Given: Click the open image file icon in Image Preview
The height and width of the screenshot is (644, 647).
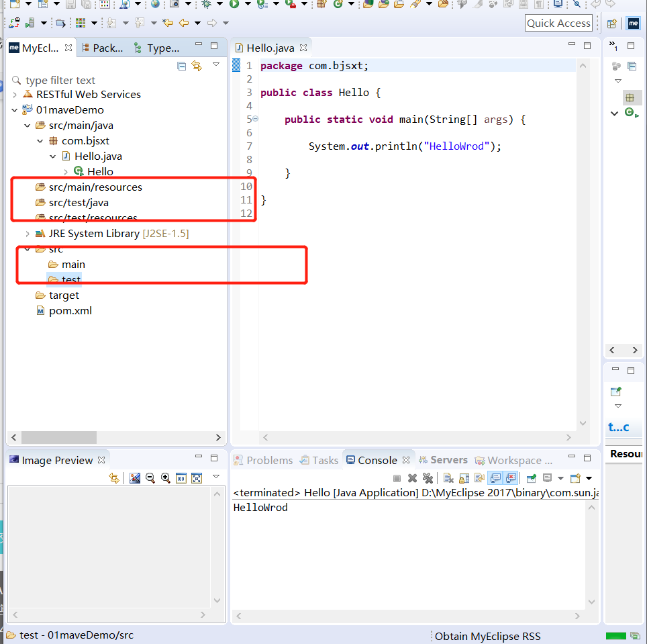Looking at the screenshot, I should 134,478.
